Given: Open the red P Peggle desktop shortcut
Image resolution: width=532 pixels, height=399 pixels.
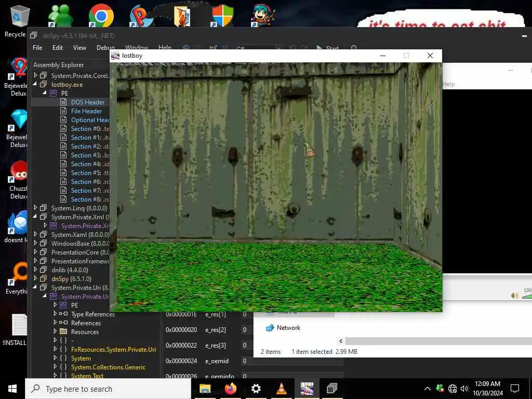Looking at the screenshot, I should [x=141, y=15].
